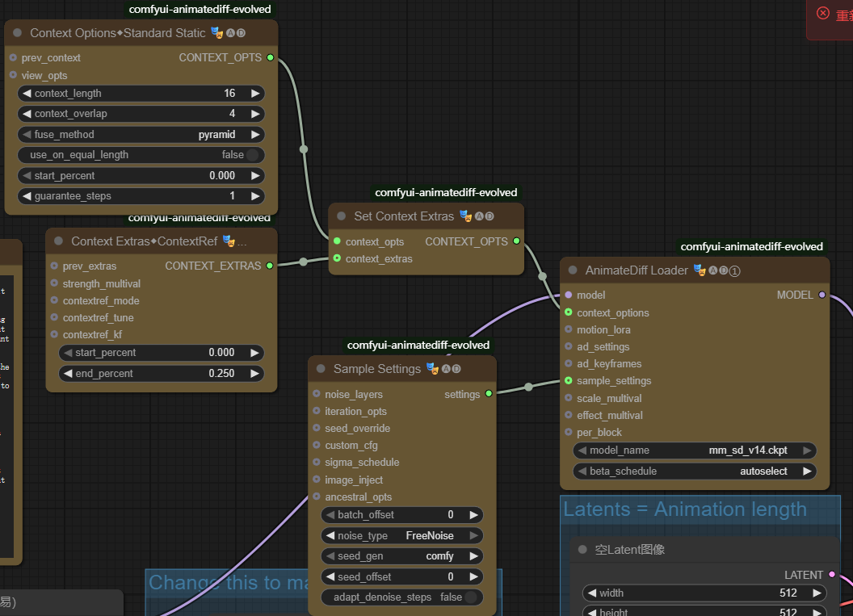
Task: Click the red error close icon
Action: (823, 13)
